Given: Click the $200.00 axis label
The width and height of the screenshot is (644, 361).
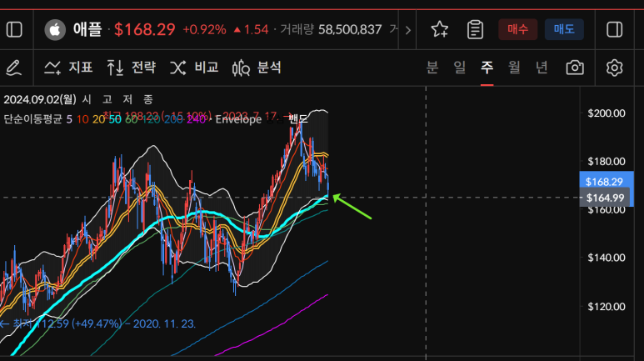Looking at the screenshot, I should click(x=607, y=113).
